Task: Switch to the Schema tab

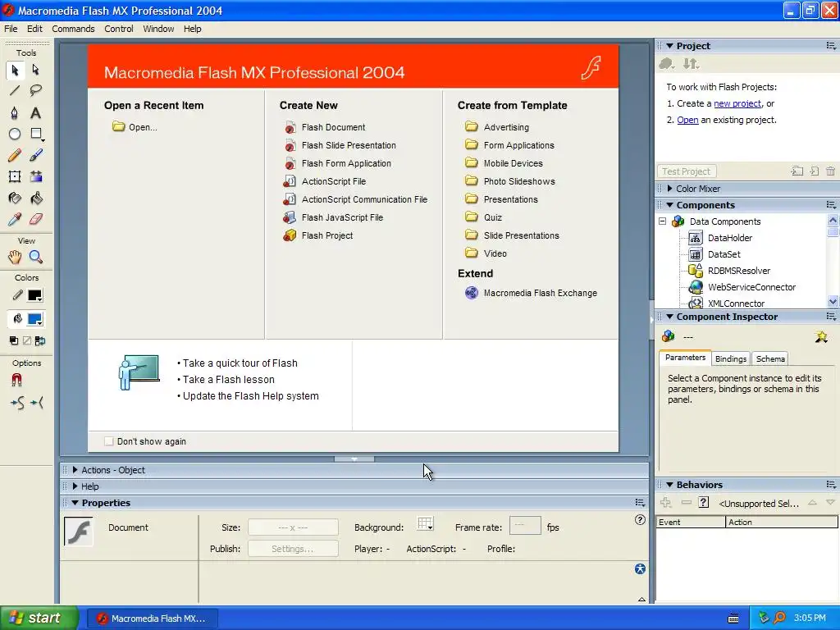Action: [x=770, y=359]
